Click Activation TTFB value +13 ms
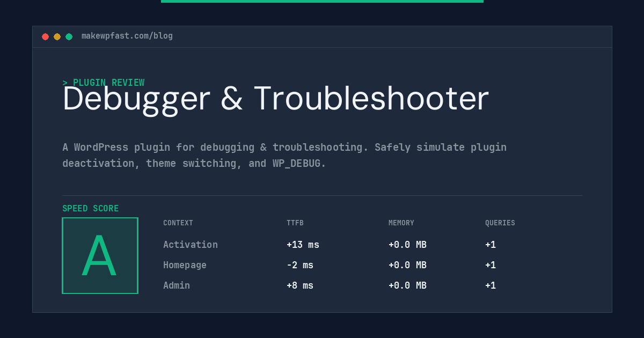 click(303, 245)
